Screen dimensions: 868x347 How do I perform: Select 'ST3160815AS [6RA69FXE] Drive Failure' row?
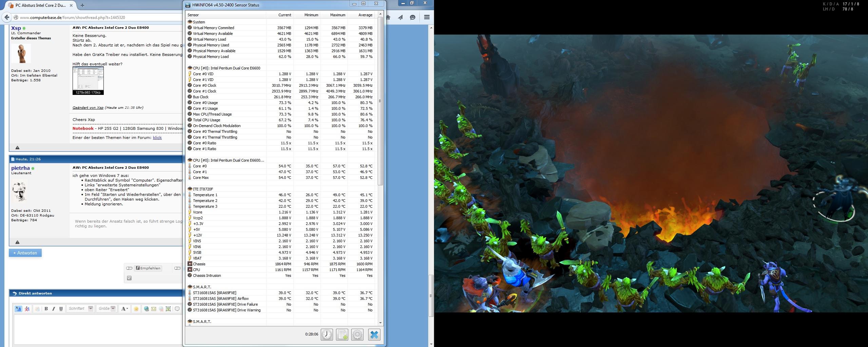[280, 304]
